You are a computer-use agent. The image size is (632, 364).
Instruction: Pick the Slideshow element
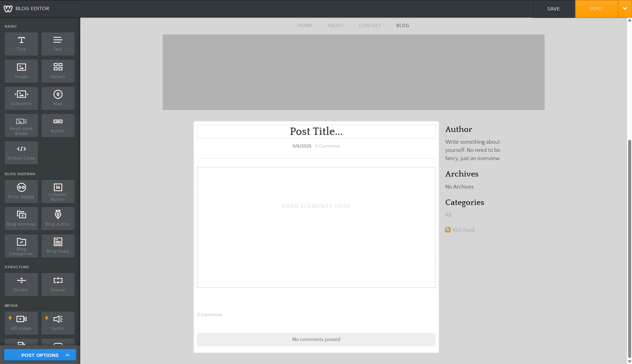pos(21,98)
